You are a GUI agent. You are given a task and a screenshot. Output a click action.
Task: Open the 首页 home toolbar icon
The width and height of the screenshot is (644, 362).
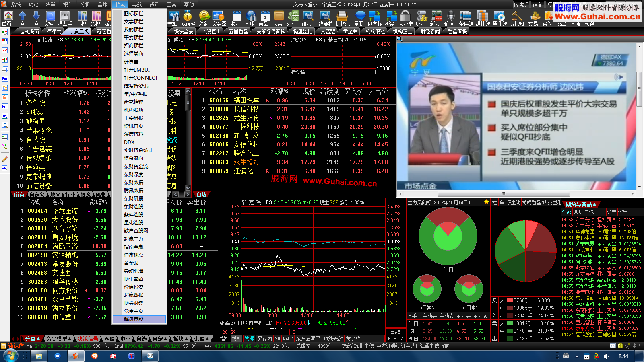tap(8, 19)
